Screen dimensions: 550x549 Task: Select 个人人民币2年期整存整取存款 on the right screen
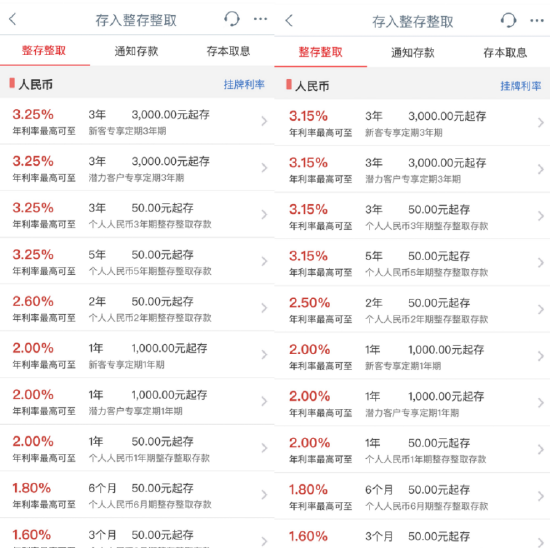point(427,319)
